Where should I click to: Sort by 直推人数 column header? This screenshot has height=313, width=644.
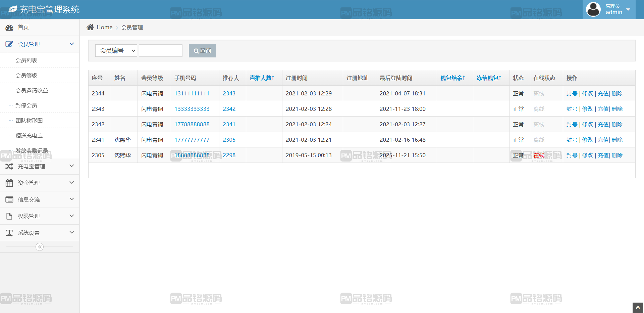[262, 78]
